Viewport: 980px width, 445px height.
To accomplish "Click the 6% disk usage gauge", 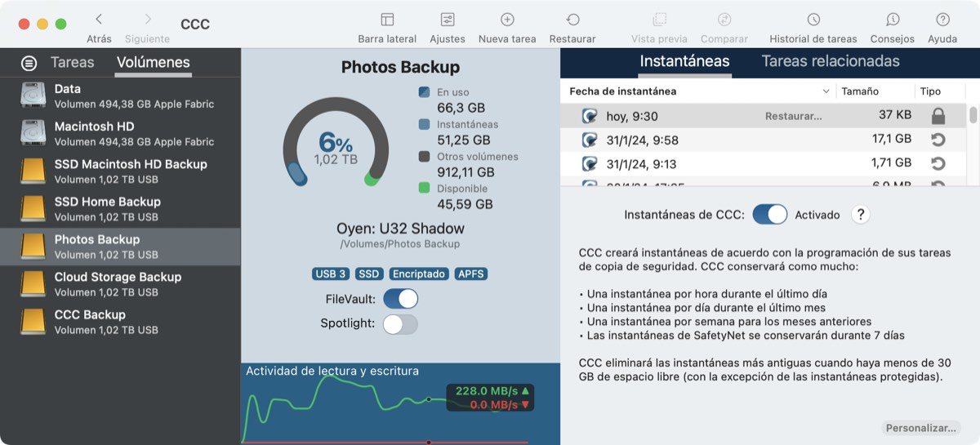I will click(336, 144).
